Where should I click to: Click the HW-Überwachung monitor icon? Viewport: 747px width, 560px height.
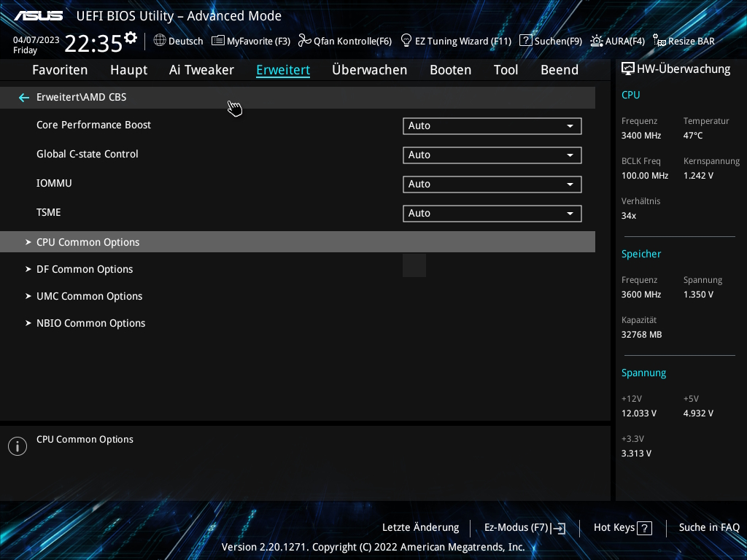[x=628, y=69]
